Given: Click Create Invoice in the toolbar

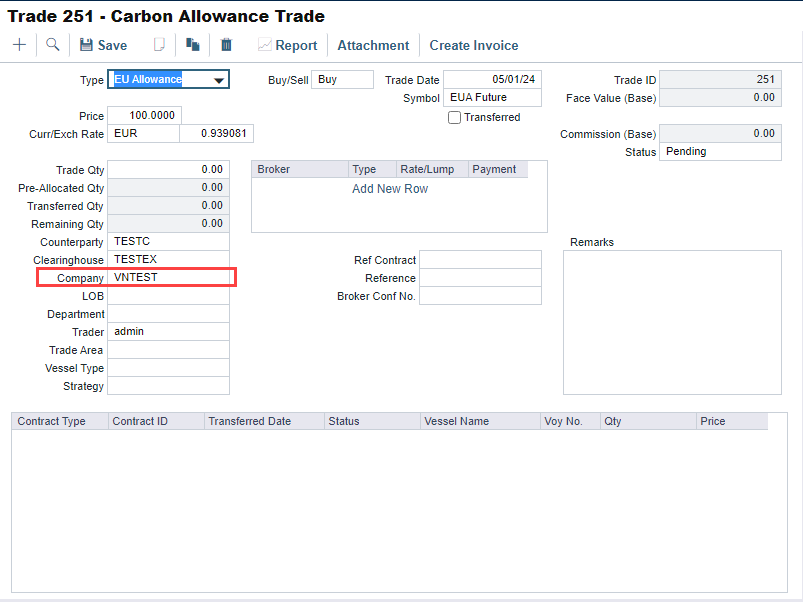Looking at the screenshot, I should [474, 45].
